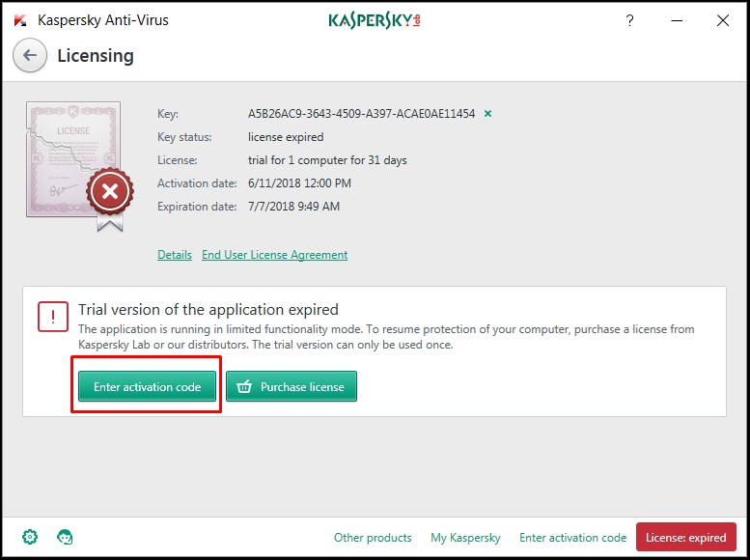The height and width of the screenshot is (560, 750).
Task: Click the Licensing page title
Action: click(96, 56)
